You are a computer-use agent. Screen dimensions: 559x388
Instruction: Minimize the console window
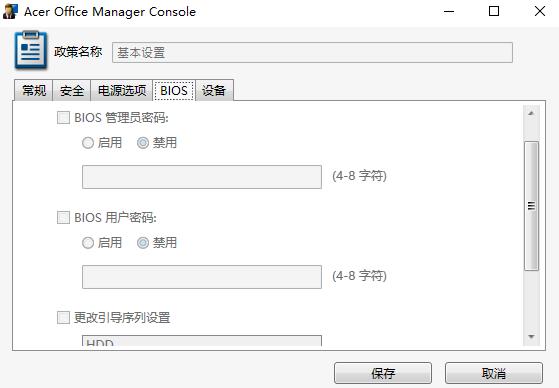coord(449,11)
